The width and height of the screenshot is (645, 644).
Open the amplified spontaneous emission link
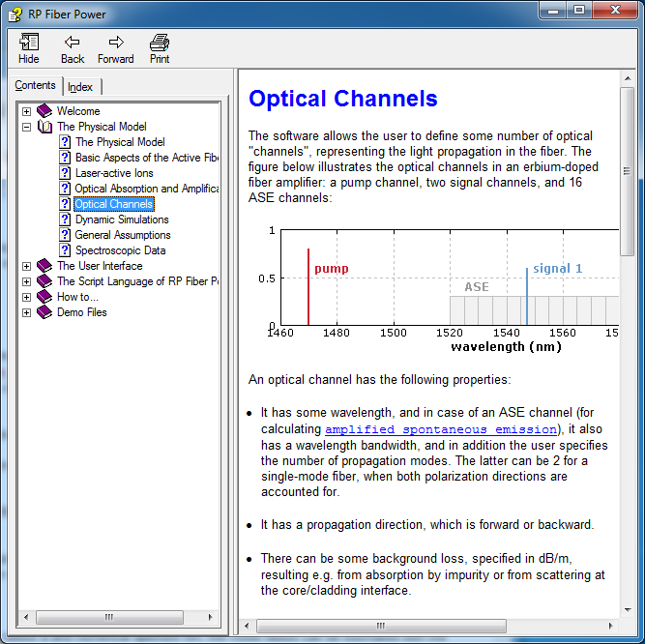441,429
